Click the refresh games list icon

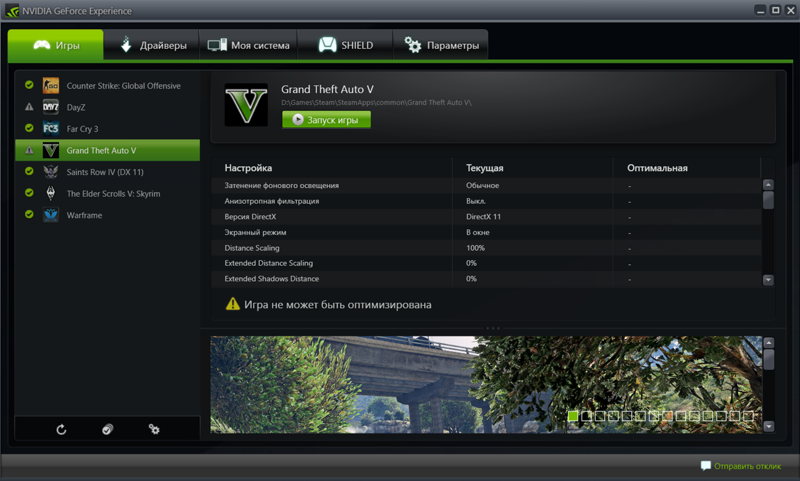click(x=61, y=429)
